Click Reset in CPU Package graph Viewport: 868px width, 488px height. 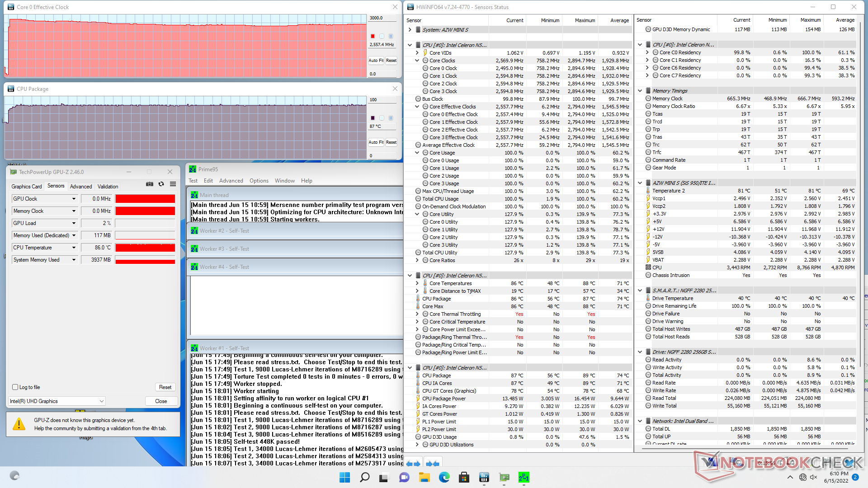(x=391, y=142)
